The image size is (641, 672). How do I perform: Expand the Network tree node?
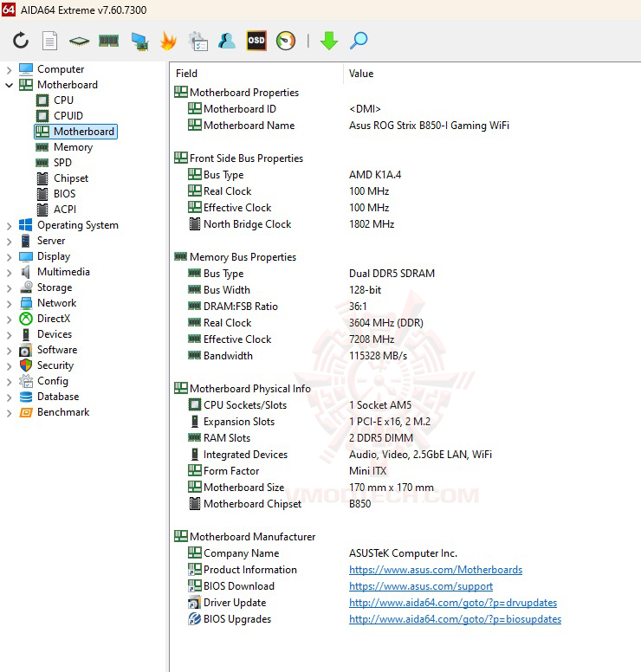pos(9,303)
